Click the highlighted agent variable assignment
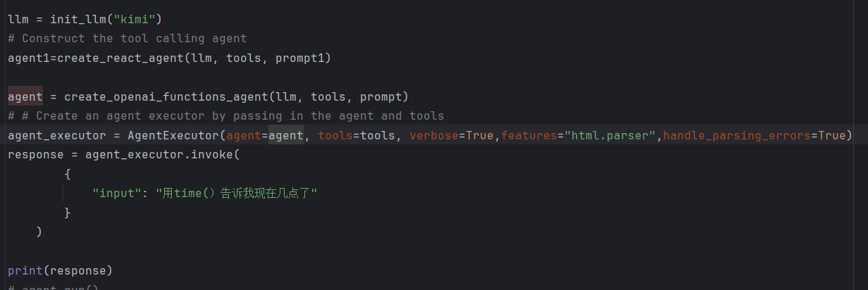 (25, 96)
